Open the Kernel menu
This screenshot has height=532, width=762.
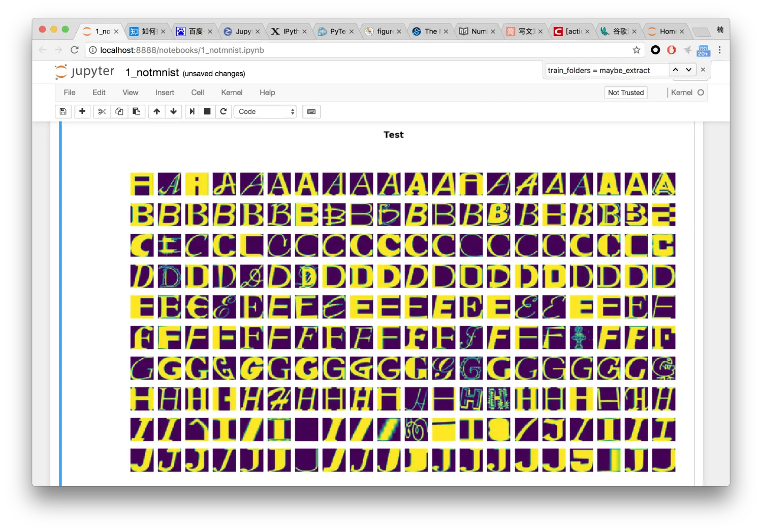click(232, 92)
